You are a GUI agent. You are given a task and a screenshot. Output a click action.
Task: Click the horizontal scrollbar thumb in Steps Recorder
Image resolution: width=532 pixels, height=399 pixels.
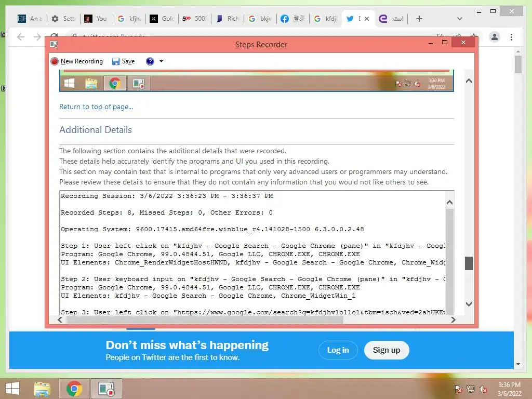point(205,320)
